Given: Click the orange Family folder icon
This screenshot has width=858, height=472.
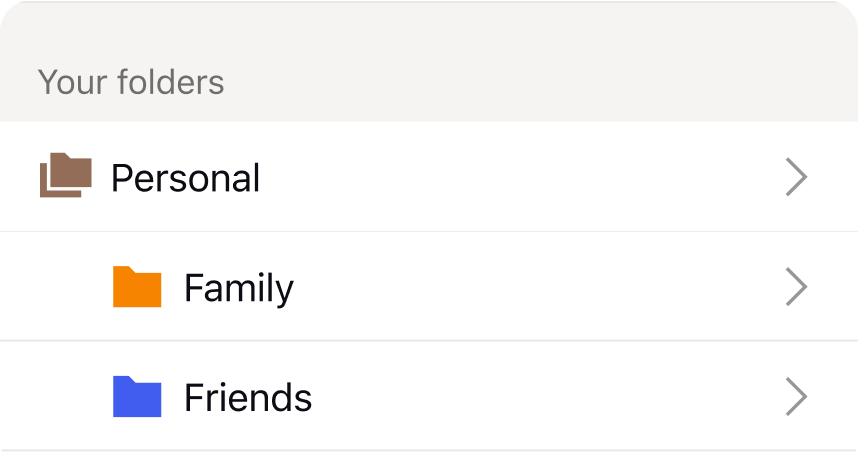Looking at the screenshot, I should pyautogui.click(x=137, y=287).
